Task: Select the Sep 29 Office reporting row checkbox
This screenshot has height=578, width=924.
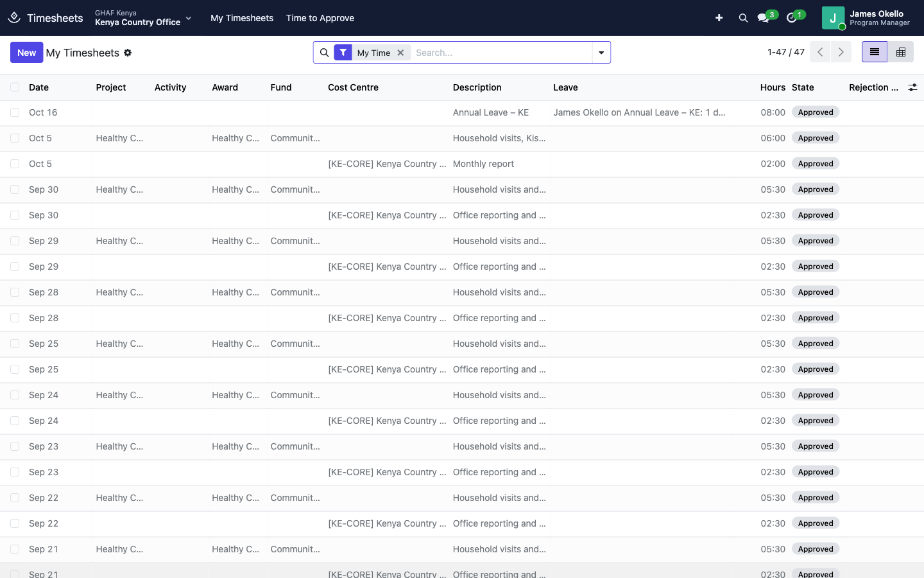Action: 15,267
